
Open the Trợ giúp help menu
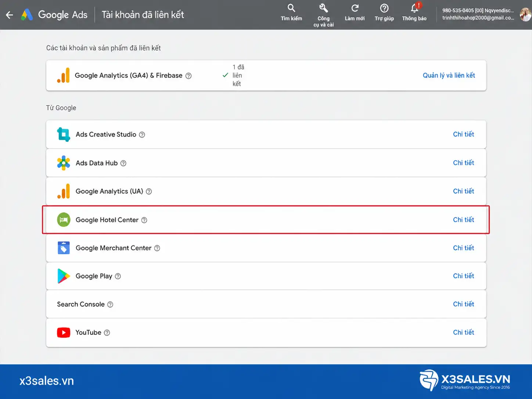(384, 12)
